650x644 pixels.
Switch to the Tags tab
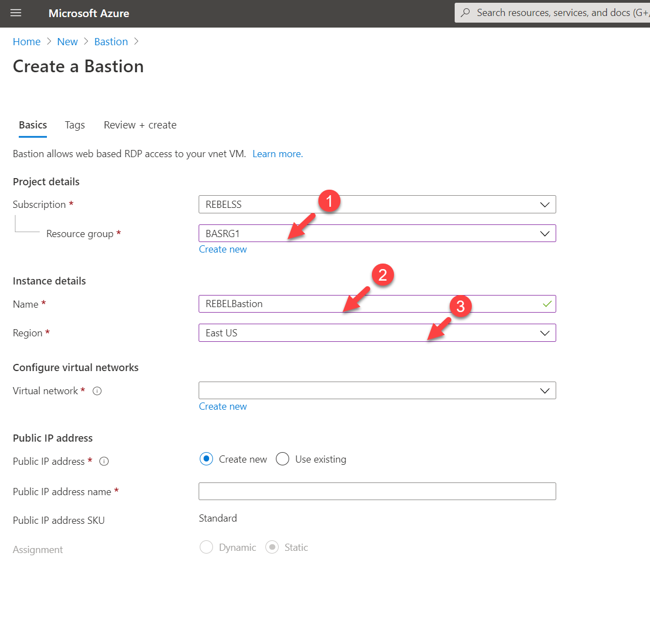point(74,125)
